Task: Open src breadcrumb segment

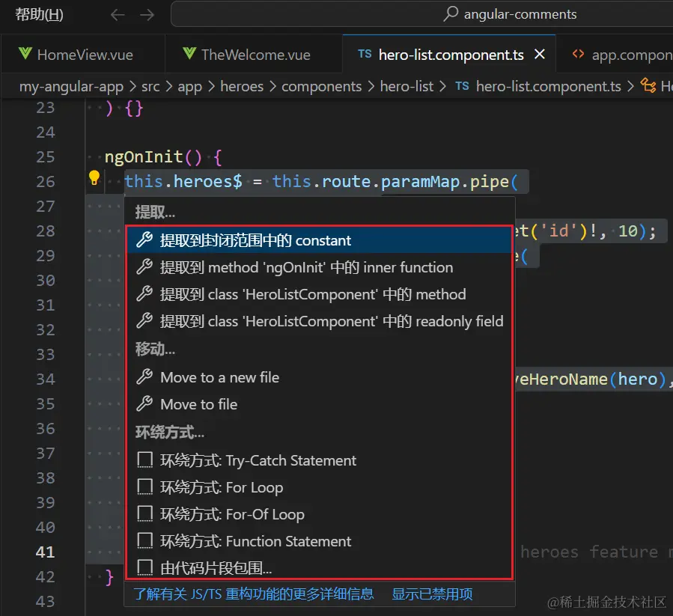Action: [150, 86]
